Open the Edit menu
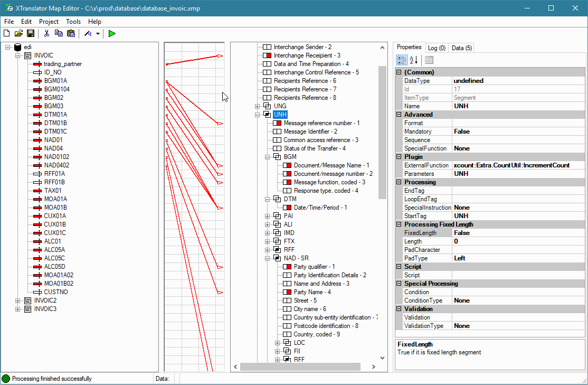The height and width of the screenshot is (385, 588). coord(26,22)
